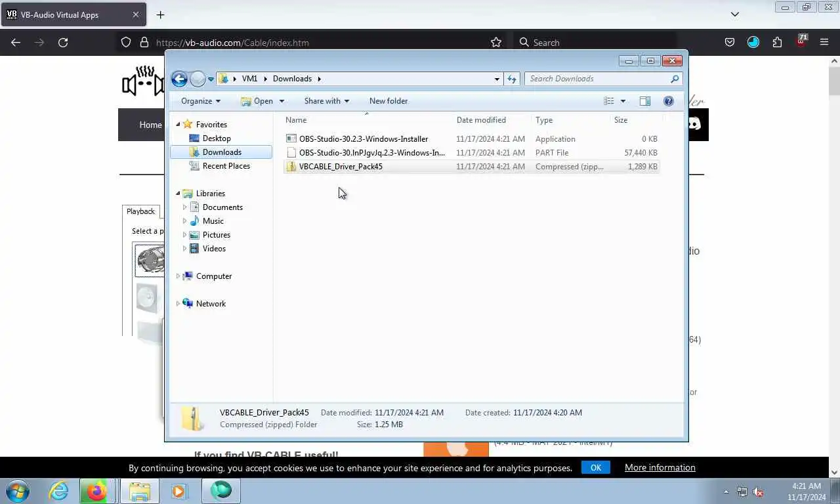Expand the Computer node

(178, 276)
